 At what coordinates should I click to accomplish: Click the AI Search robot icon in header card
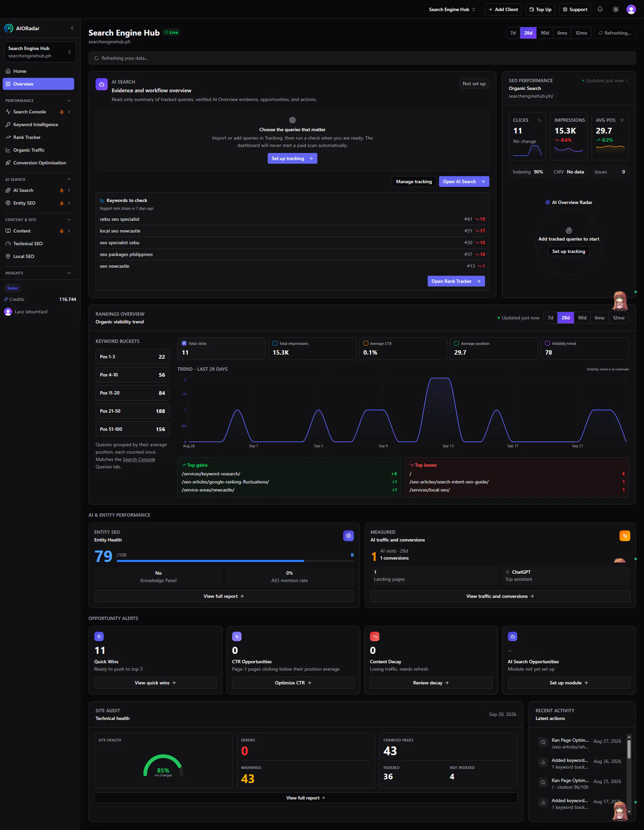[x=101, y=84]
